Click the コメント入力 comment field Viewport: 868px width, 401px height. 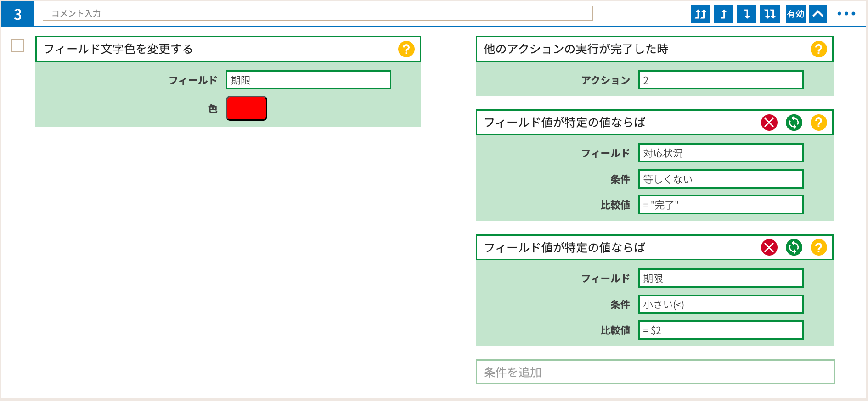[x=317, y=13]
